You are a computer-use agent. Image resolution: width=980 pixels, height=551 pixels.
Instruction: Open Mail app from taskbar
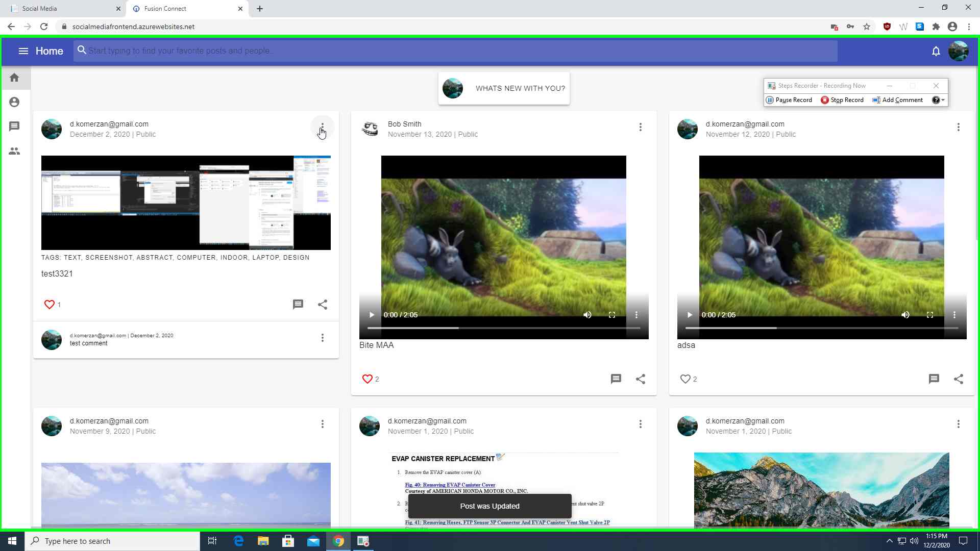(x=313, y=541)
